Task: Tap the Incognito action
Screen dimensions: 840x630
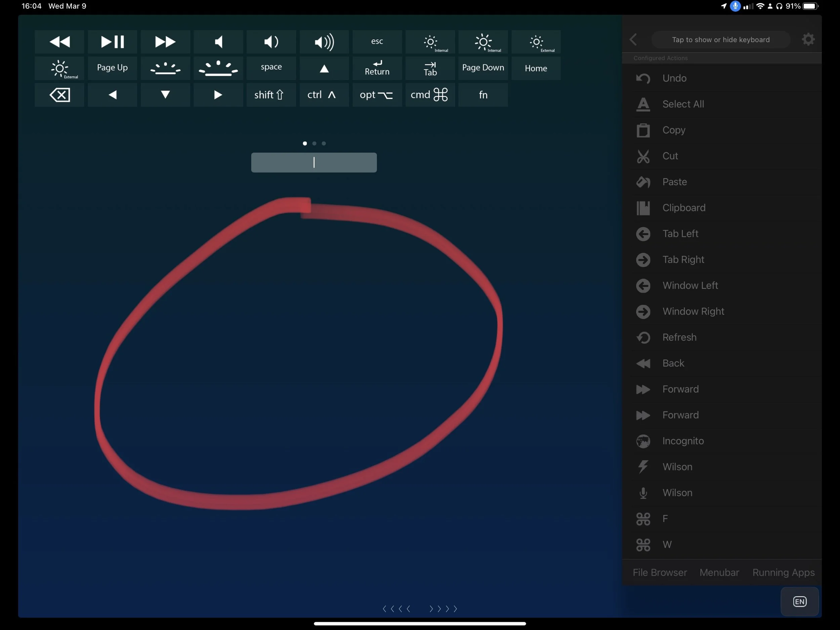Action: pos(683,441)
